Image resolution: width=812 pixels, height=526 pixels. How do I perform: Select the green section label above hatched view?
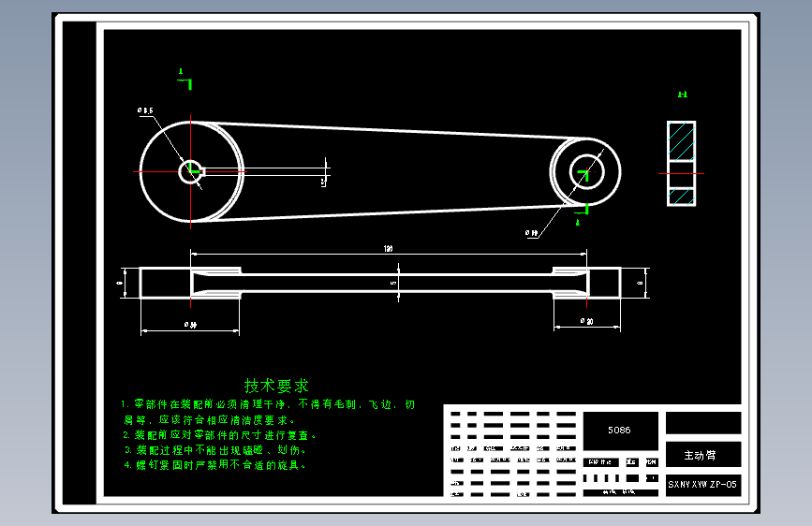pyautogui.click(x=683, y=95)
